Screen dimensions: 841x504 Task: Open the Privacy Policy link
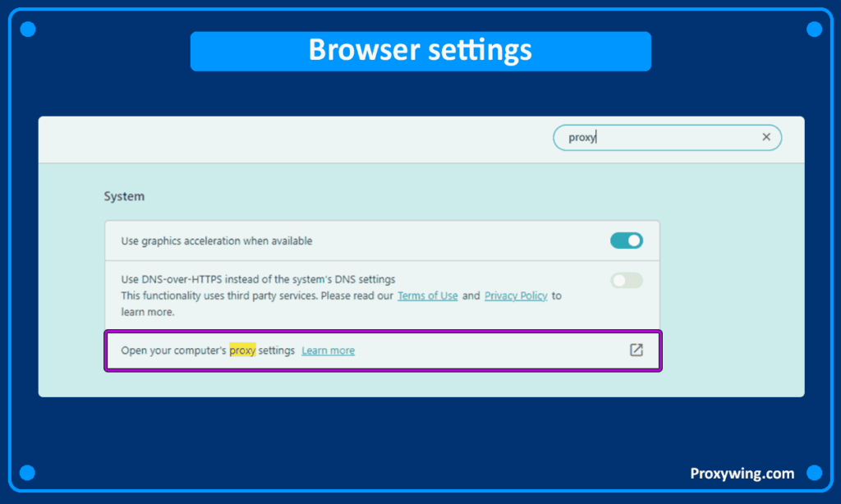pyautogui.click(x=516, y=296)
